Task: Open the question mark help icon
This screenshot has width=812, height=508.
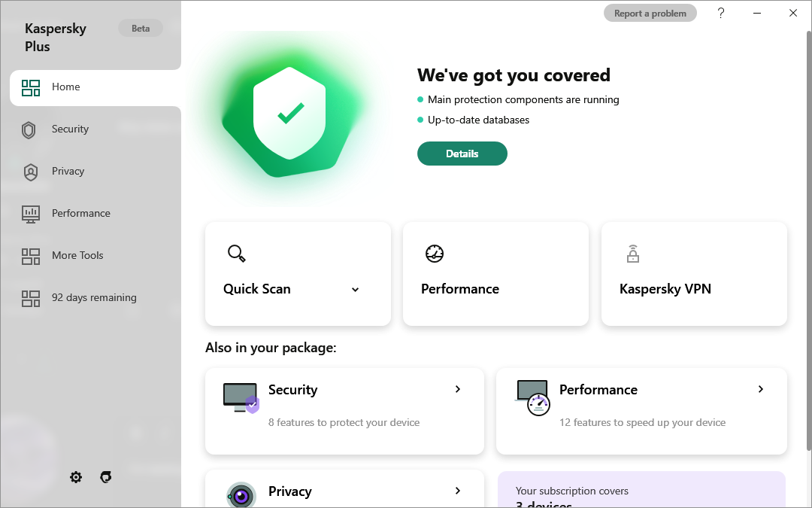Action: [x=721, y=13]
